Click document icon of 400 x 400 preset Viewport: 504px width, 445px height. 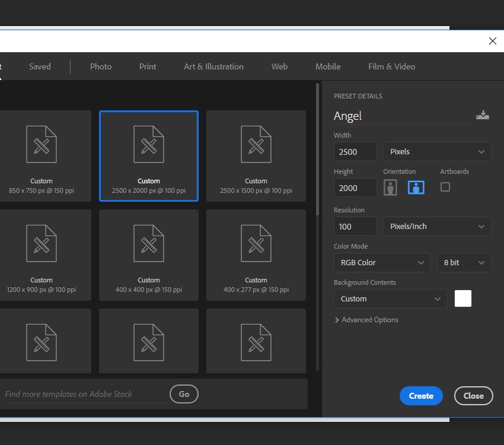149,243
